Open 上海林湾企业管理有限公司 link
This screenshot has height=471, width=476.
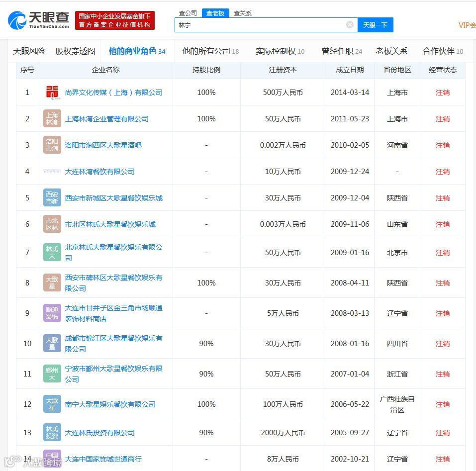point(107,119)
